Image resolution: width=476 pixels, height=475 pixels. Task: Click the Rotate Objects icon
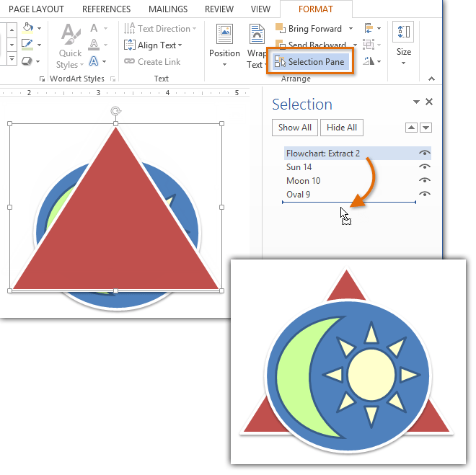(369, 61)
